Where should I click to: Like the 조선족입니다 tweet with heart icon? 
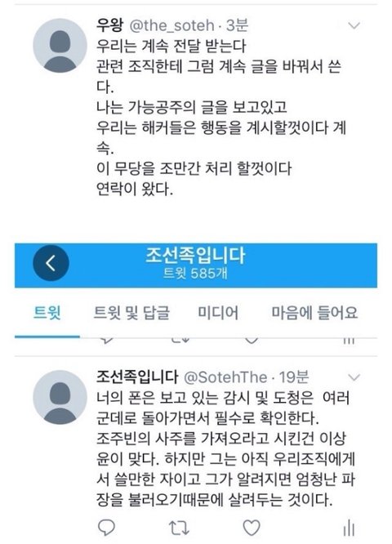(252, 528)
